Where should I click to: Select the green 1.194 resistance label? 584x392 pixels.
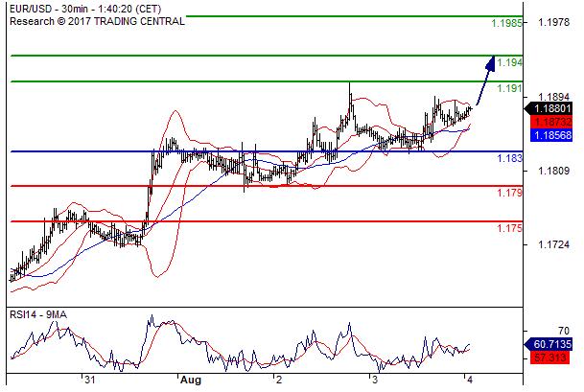tap(509, 62)
